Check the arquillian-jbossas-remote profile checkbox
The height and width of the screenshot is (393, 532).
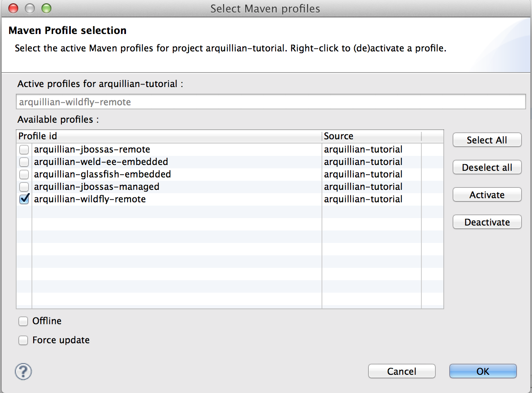click(24, 150)
